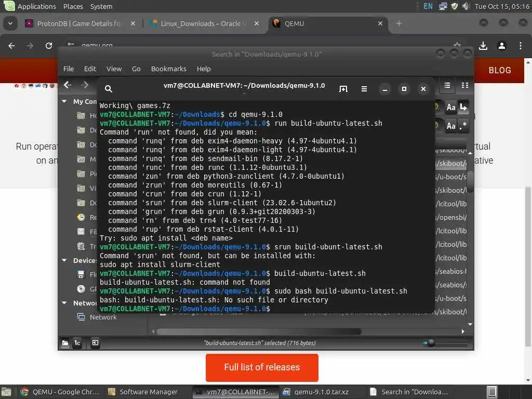The width and height of the screenshot is (532, 399).
Task: Switch to the ProtonDB Game Details tab
Action: [79, 23]
